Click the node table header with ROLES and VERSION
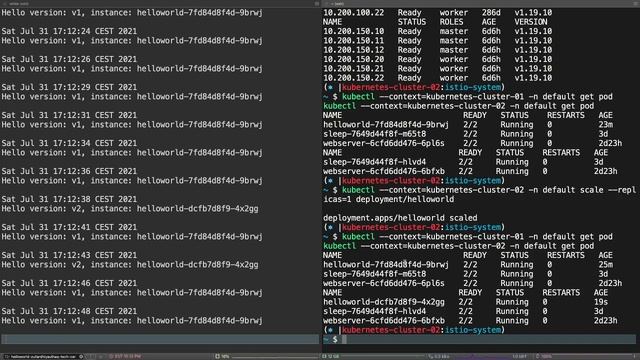Image resolution: width=640 pixels, height=360 pixels. (x=435, y=22)
